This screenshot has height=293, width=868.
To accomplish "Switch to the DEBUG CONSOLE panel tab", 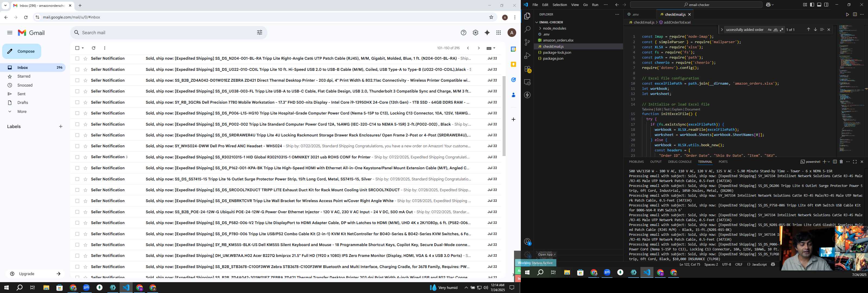I will click(x=680, y=162).
